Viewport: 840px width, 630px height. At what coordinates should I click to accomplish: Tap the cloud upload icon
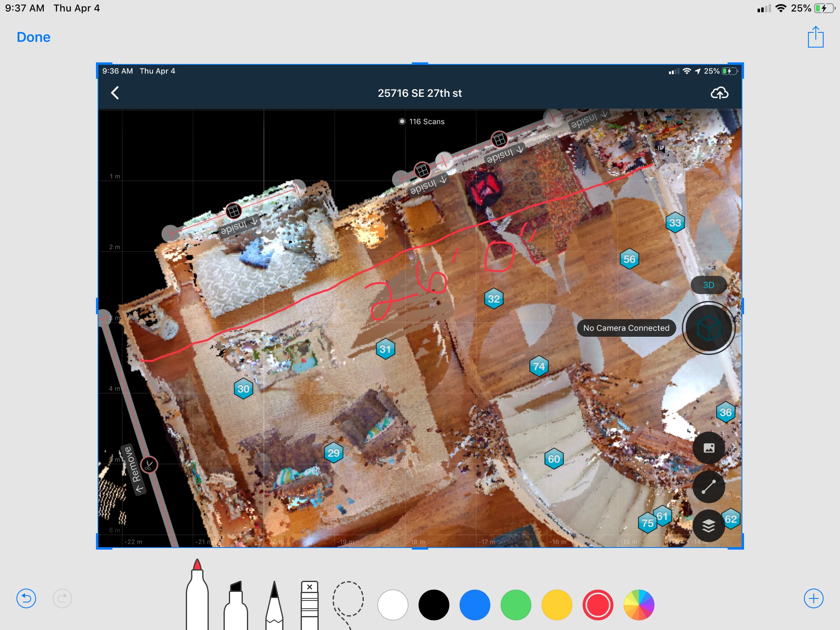coord(719,93)
